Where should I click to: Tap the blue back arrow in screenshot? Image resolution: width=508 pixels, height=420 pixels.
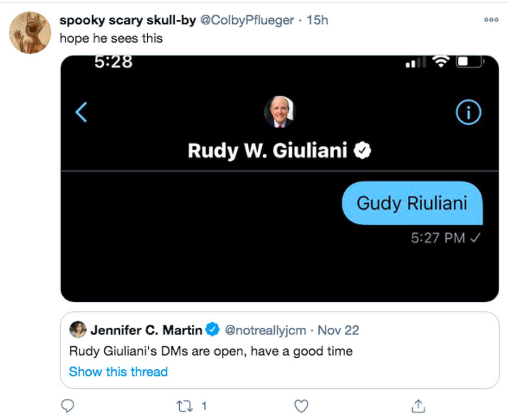81,112
